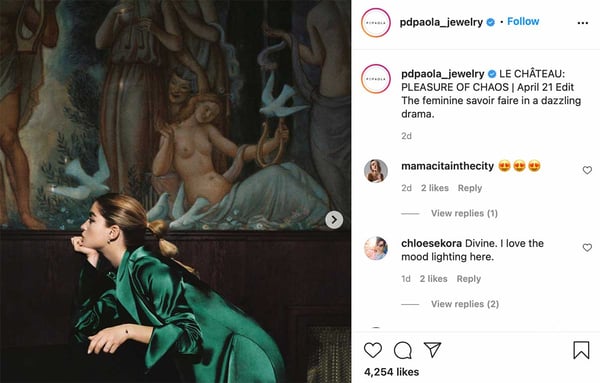
Task: Follow pdpaola_jewelry
Action: point(523,21)
